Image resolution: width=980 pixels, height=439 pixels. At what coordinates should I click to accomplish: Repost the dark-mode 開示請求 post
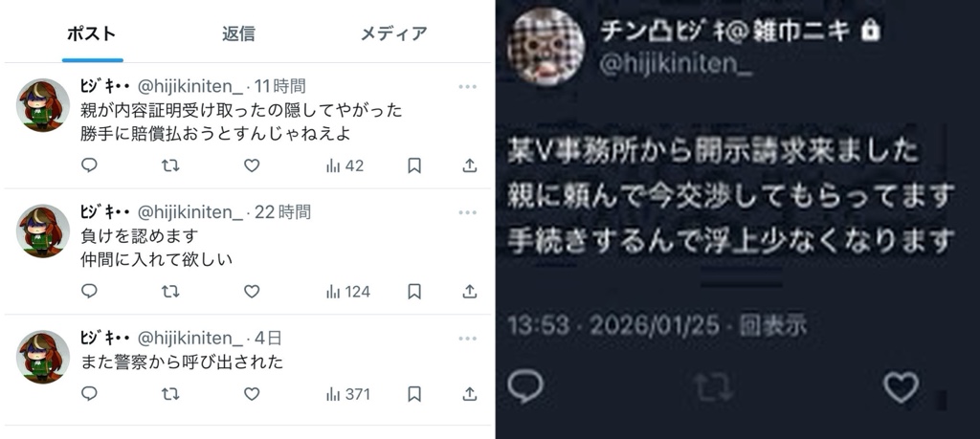[x=712, y=386]
